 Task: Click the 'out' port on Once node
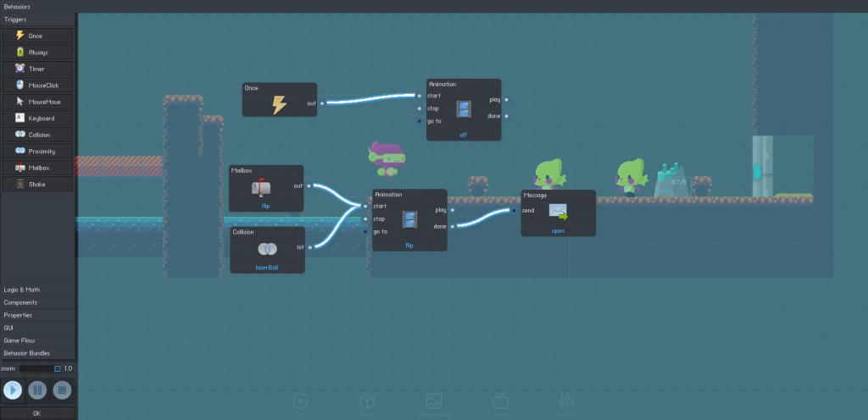[x=322, y=102]
